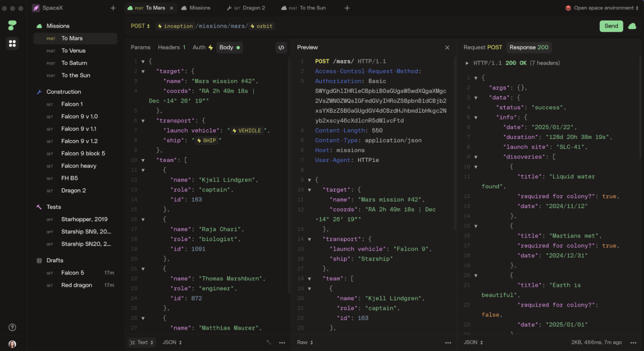Open the Open space environment dropdown
Image resolution: width=644 pixels, height=351 pixels.
click(x=602, y=8)
